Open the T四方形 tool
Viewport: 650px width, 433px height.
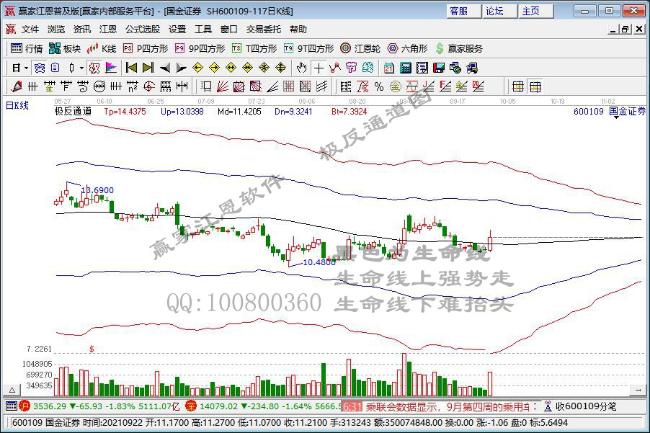pyautogui.click(x=254, y=48)
